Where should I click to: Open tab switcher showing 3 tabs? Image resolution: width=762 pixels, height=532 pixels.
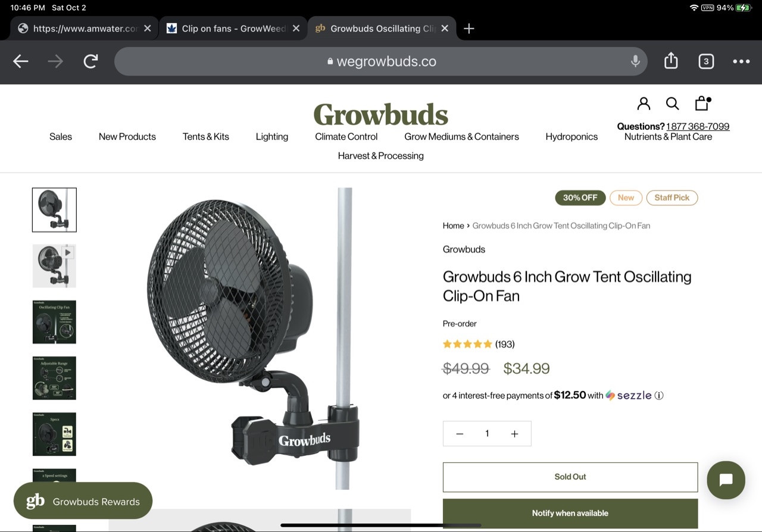[706, 61]
